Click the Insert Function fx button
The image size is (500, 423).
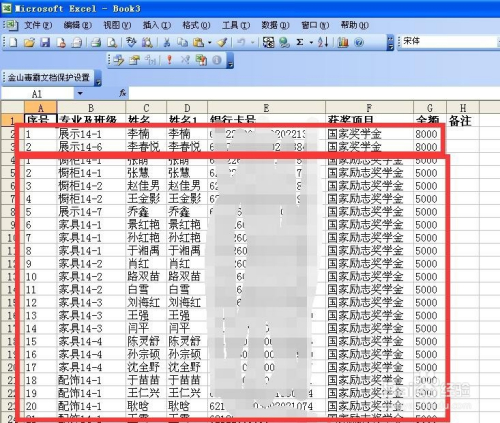122,93
